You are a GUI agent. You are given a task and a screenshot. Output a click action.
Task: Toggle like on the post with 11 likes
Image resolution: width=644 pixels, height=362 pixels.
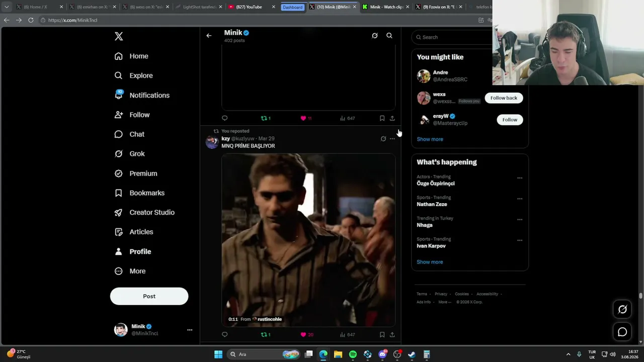(306, 118)
